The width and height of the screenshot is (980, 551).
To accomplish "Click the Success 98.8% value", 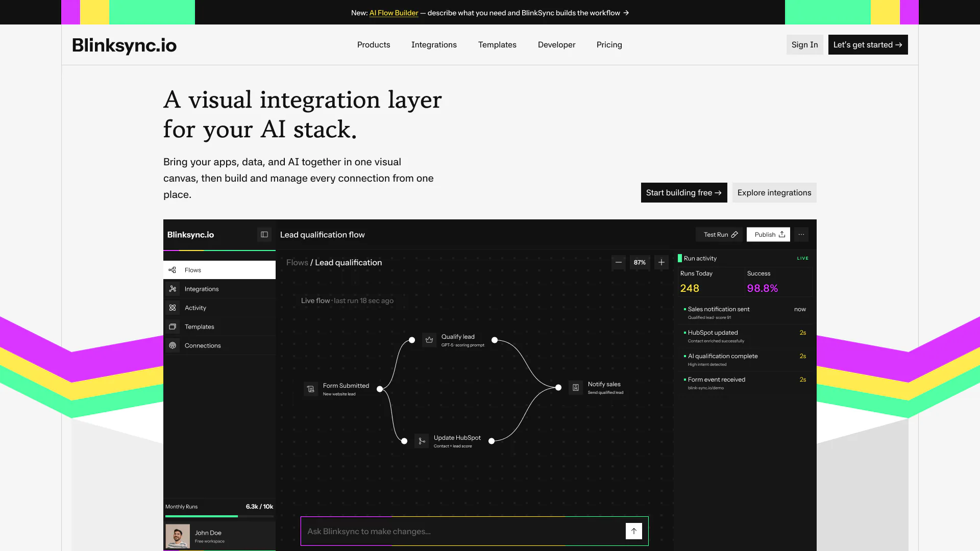I will [763, 288].
